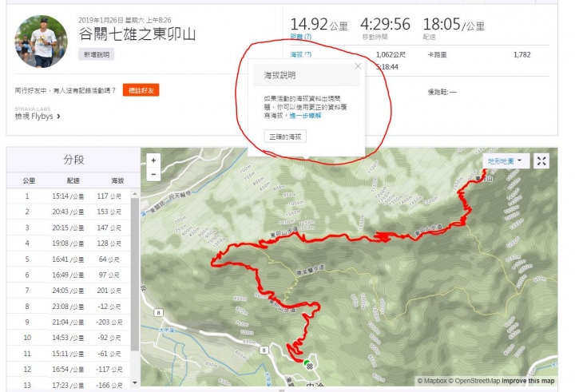Click the green start marker on map
This screenshot has width=575, height=392.
[x=306, y=362]
